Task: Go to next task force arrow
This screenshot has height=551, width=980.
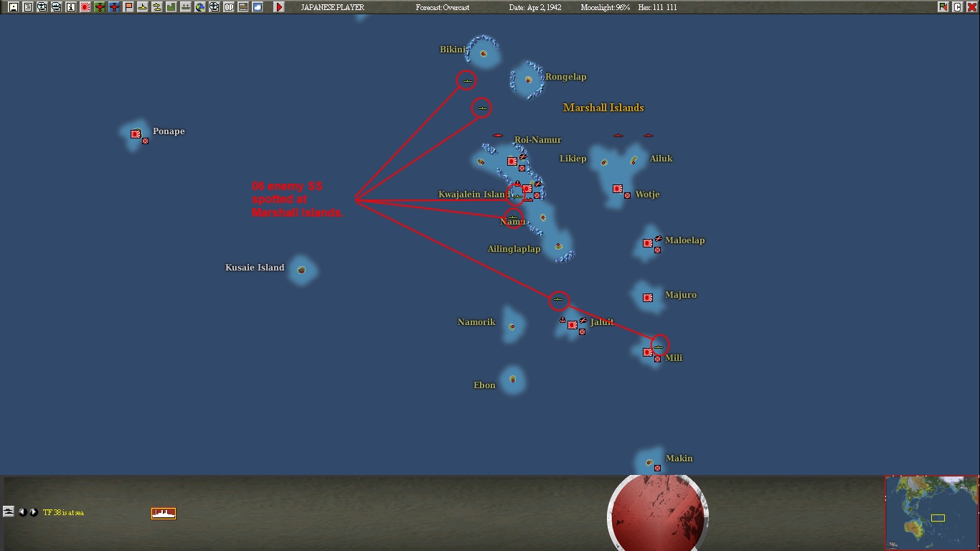Action: pos(33,512)
